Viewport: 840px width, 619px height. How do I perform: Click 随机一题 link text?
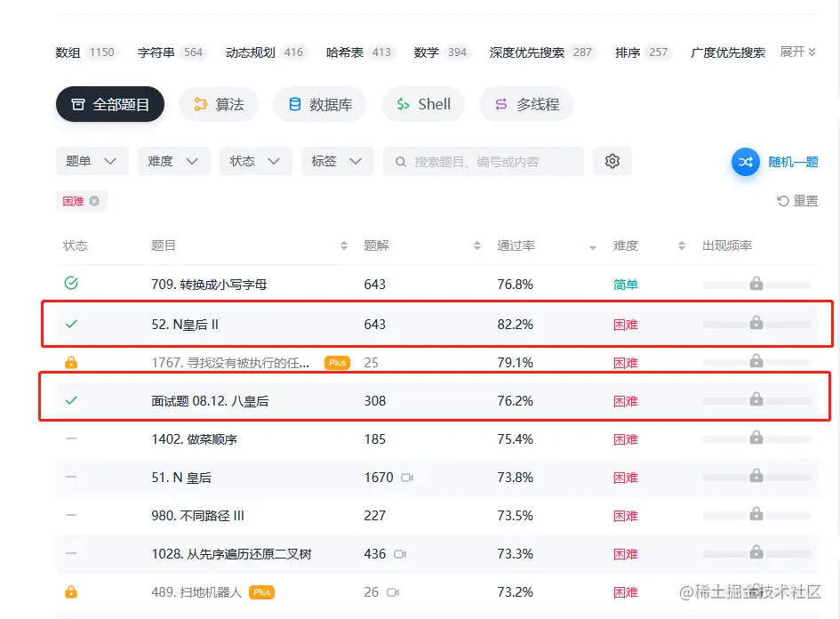(794, 161)
